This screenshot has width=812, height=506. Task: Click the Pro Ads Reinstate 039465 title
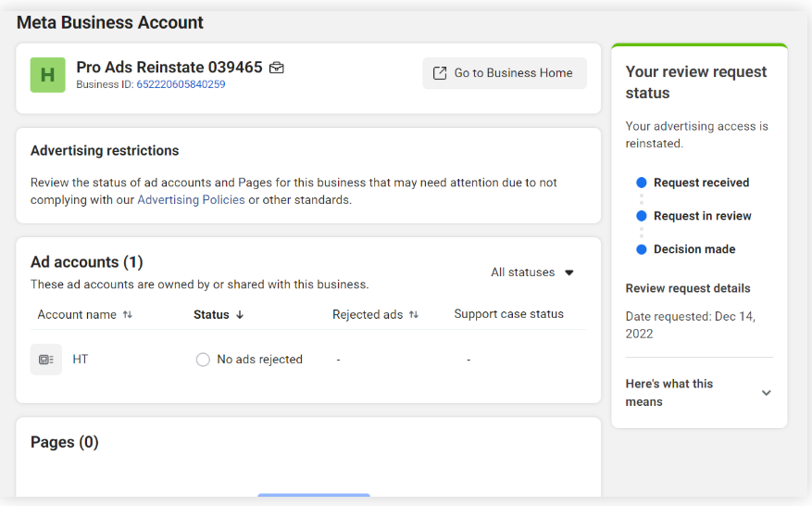169,68
